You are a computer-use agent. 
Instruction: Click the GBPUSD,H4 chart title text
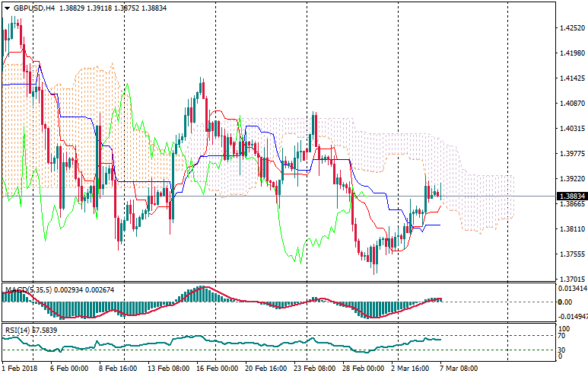tap(35, 8)
